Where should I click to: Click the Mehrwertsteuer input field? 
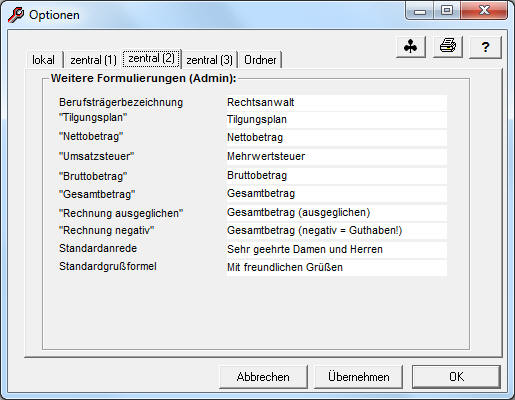point(337,157)
